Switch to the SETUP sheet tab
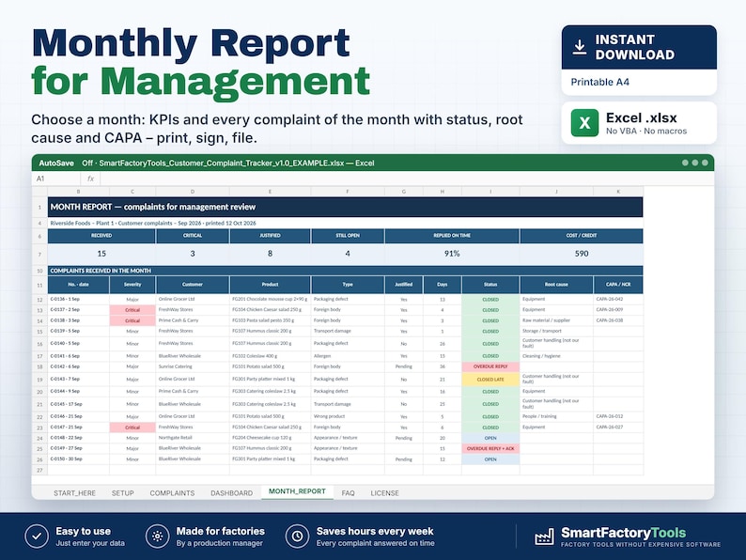The image size is (746, 560). click(x=123, y=493)
